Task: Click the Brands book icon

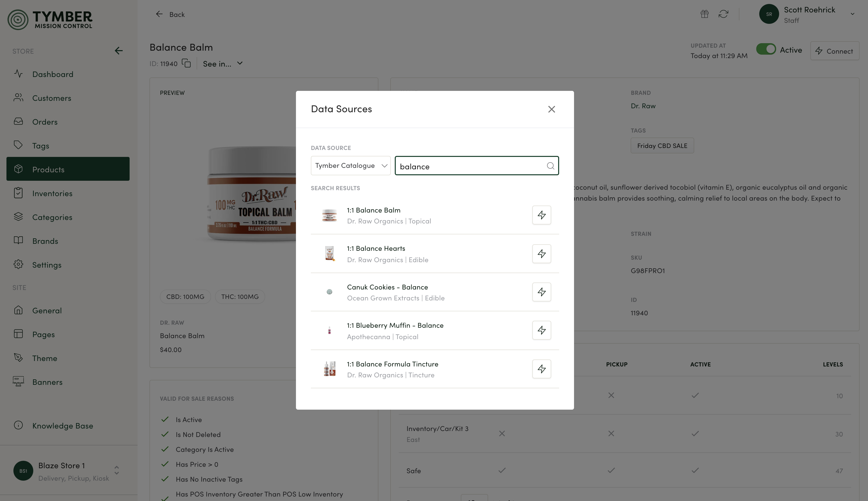Action: [x=18, y=241]
